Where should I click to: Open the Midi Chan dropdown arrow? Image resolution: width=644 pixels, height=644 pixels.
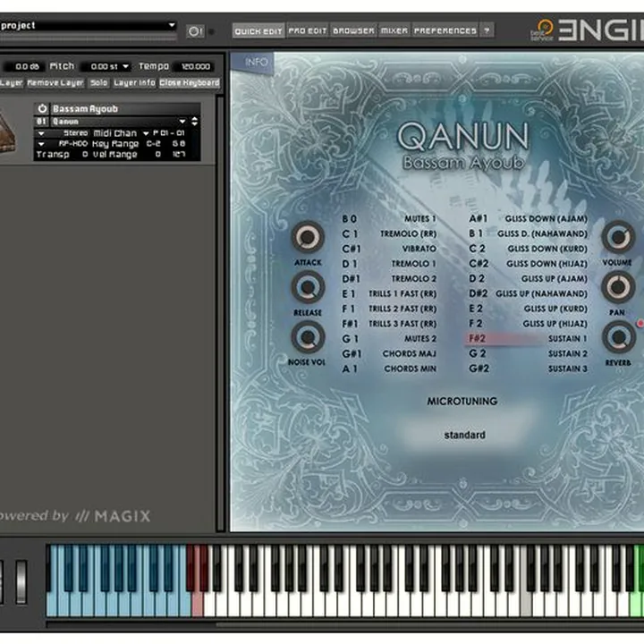click(x=146, y=133)
